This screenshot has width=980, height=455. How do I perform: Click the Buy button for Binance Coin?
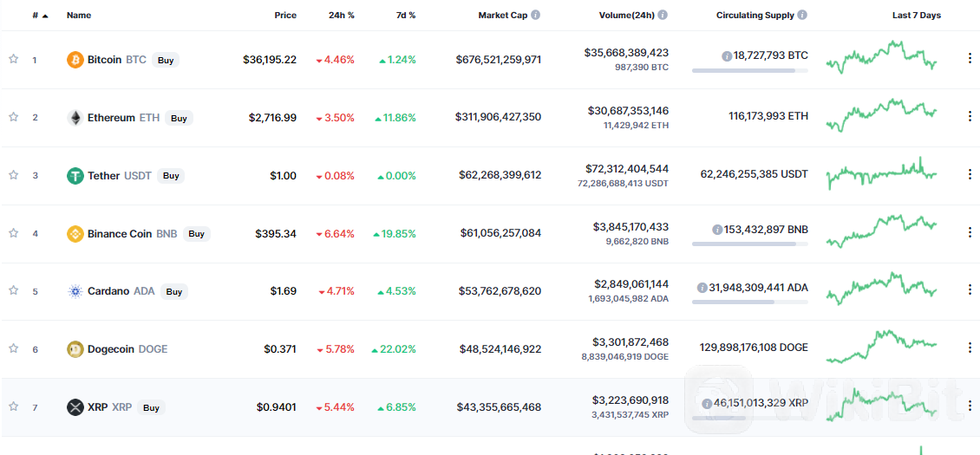(196, 234)
